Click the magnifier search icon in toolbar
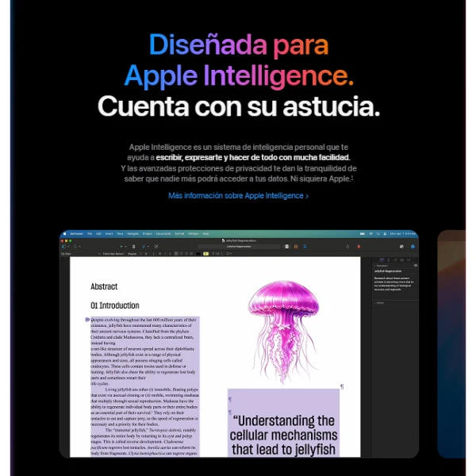The height and width of the screenshot is (476, 476). pos(75,247)
